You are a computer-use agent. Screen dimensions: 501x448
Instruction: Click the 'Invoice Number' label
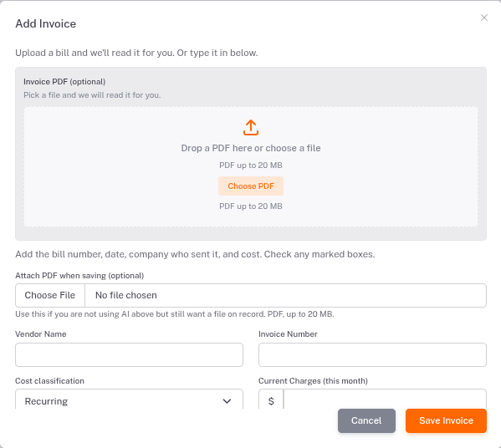pyautogui.click(x=288, y=334)
